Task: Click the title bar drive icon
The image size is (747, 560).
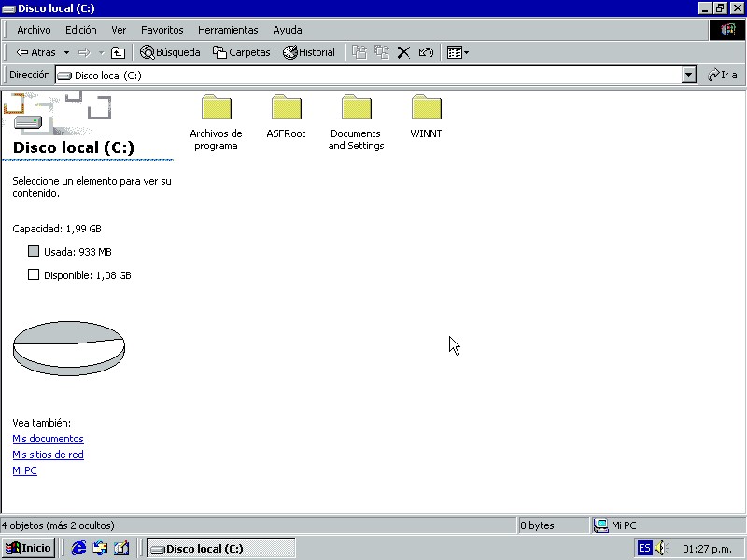Action: tap(8, 8)
